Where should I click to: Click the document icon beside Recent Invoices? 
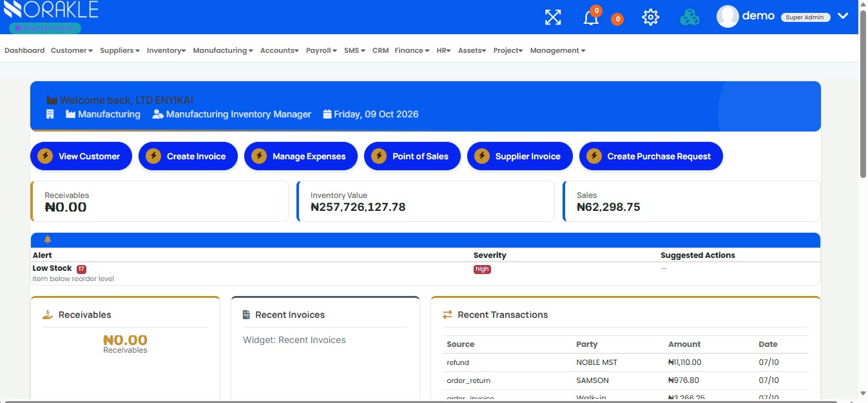click(246, 315)
